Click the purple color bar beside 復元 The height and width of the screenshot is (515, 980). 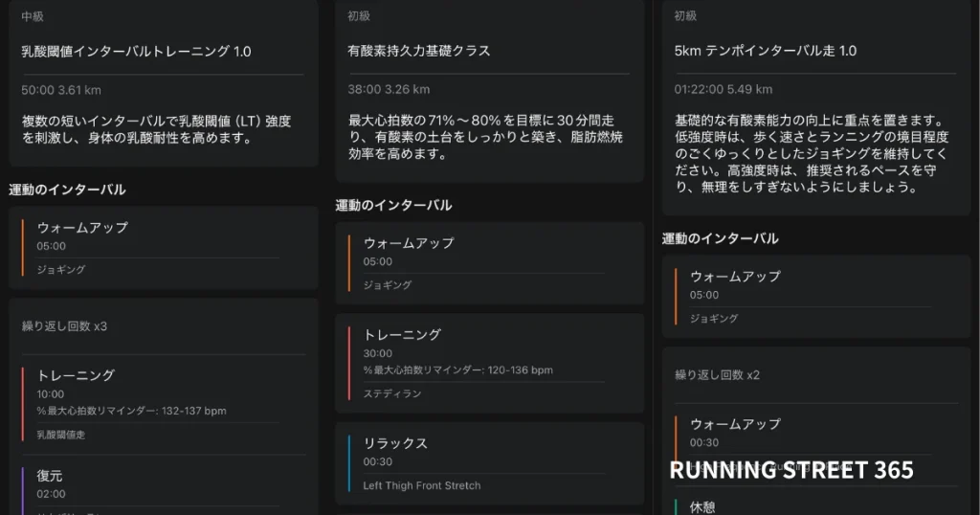pyautogui.click(x=23, y=488)
